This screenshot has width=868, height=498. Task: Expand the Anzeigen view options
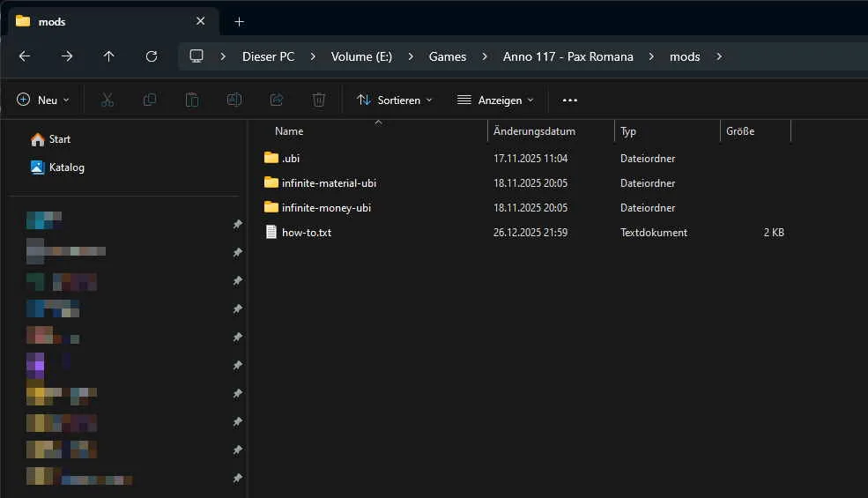point(495,100)
